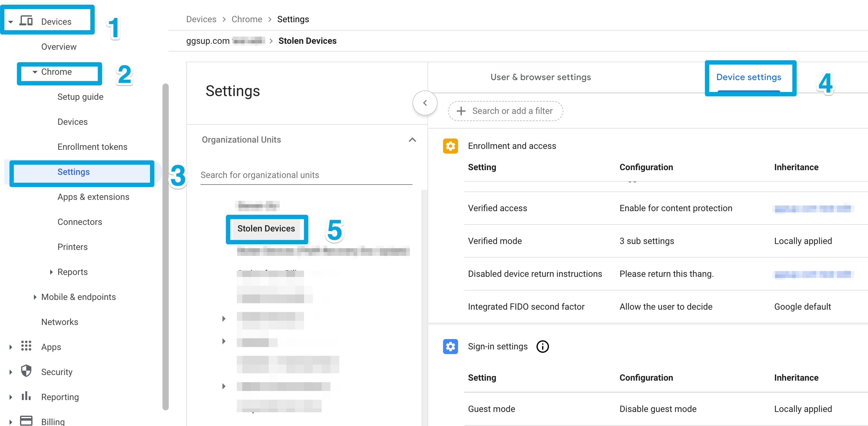Click the Sign-in settings blue gear icon
The image size is (868, 426).
(x=450, y=347)
